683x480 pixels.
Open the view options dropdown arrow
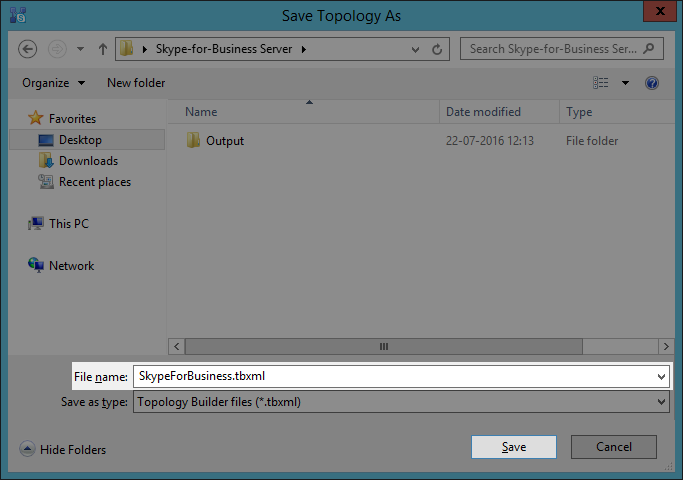pos(625,83)
